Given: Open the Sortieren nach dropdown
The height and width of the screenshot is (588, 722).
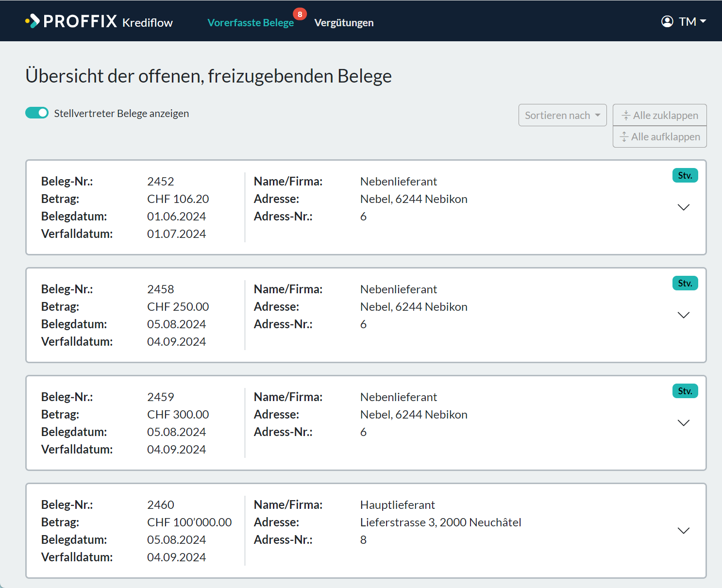Looking at the screenshot, I should point(563,115).
